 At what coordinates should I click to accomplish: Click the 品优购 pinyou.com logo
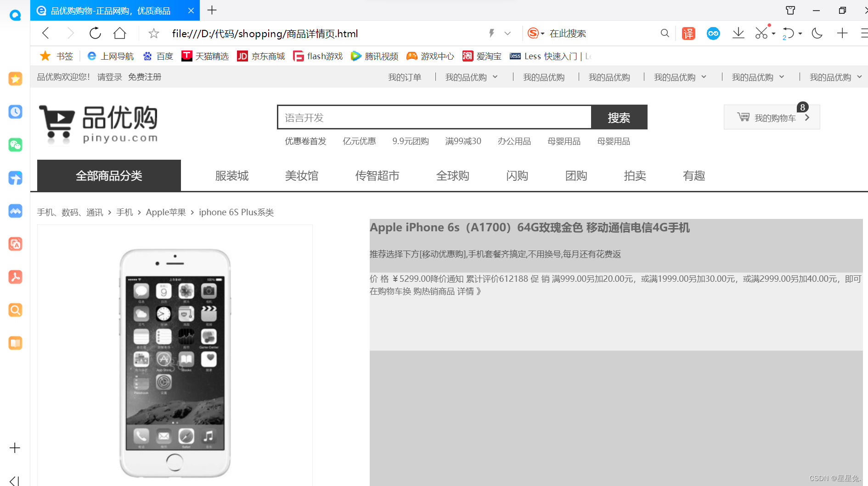(98, 124)
